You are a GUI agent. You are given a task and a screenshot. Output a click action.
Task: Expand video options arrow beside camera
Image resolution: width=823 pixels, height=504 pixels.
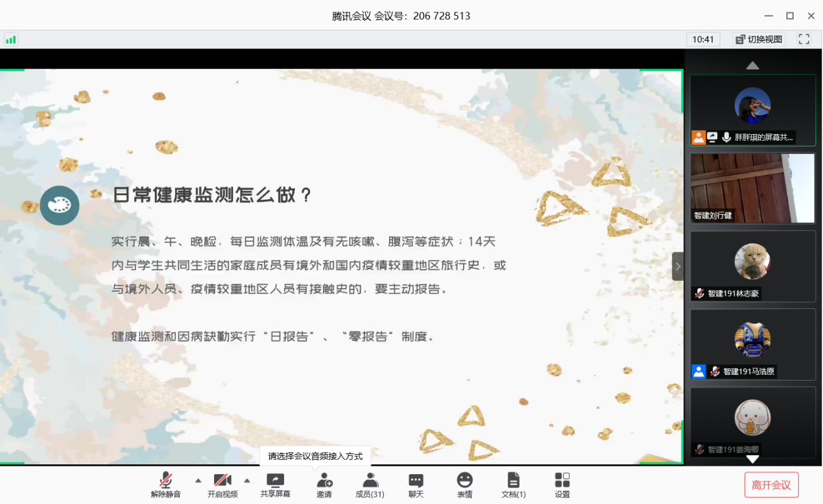pos(247,481)
